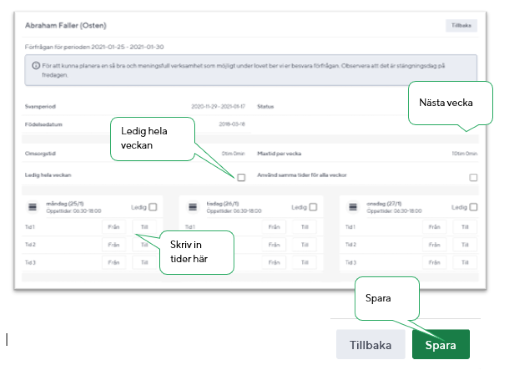Click the calendar icon next to tisdag (26/1)
This screenshot has width=505, height=376.
(193, 207)
